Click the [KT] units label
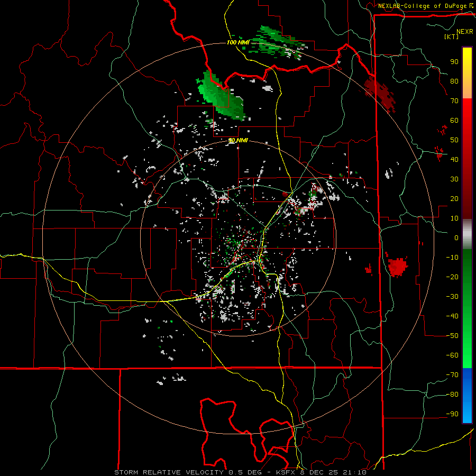The width and height of the screenshot is (476, 476). pos(452,36)
